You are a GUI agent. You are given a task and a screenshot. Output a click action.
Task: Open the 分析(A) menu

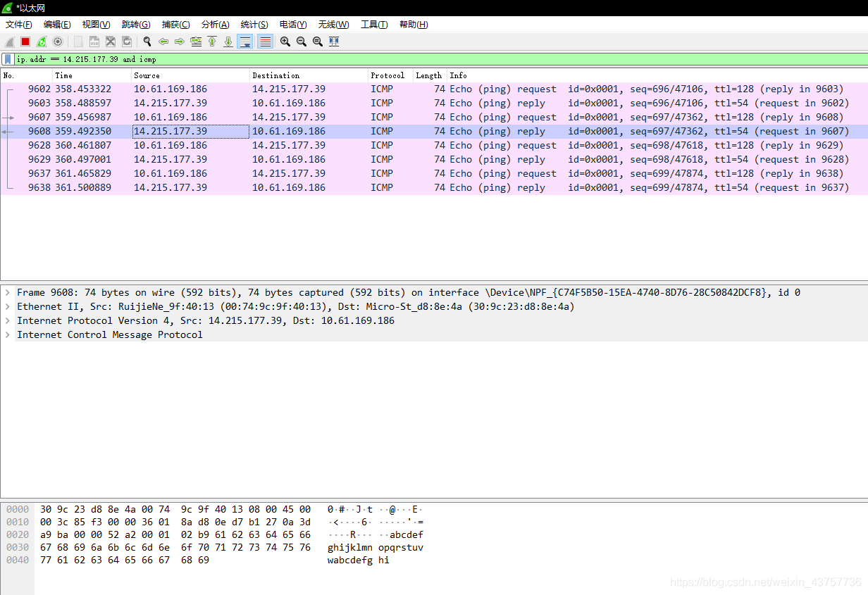[215, 25]
